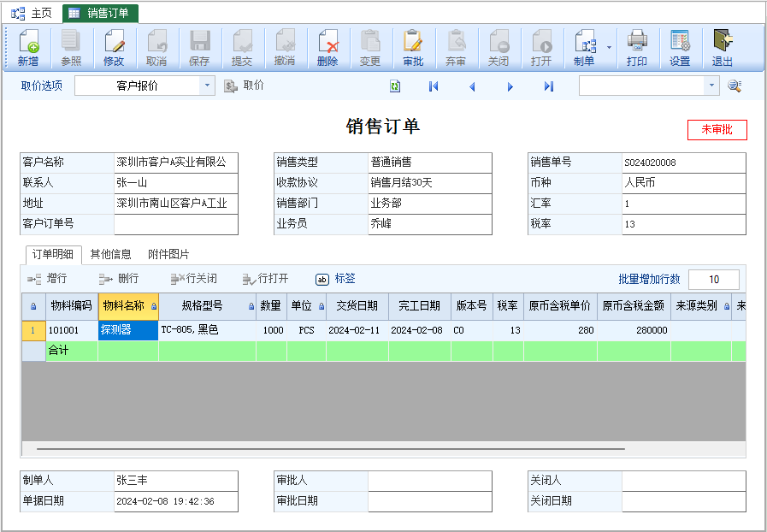767x532 pixels.
Task: Click the 取价 fetch price button
Action: (x=244, y=86)
